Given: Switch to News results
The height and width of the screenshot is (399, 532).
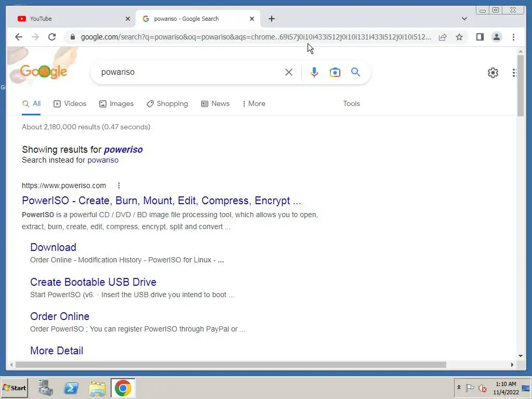Looking at the screenshot, I should pos(215,104).
